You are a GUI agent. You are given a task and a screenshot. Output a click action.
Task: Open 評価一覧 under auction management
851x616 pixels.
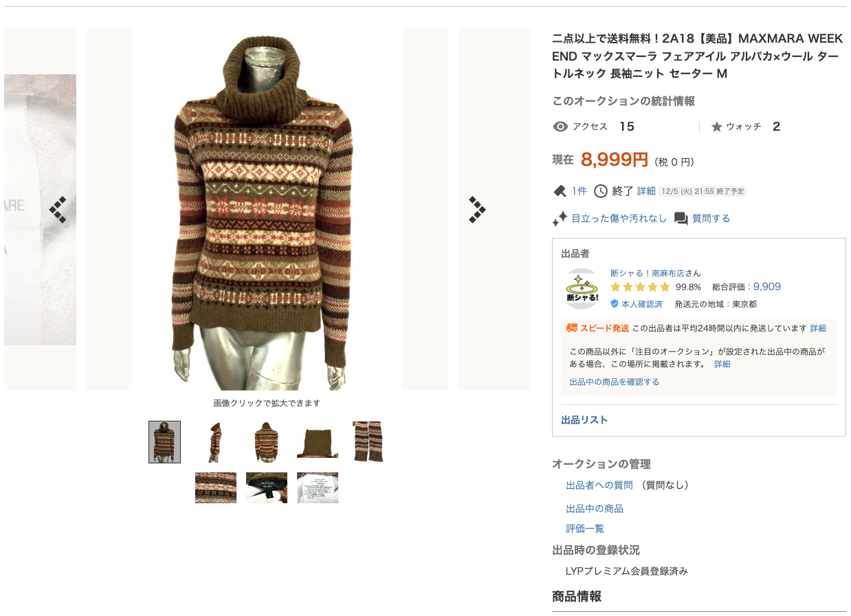pyautogui.click(x=585, y=529)
